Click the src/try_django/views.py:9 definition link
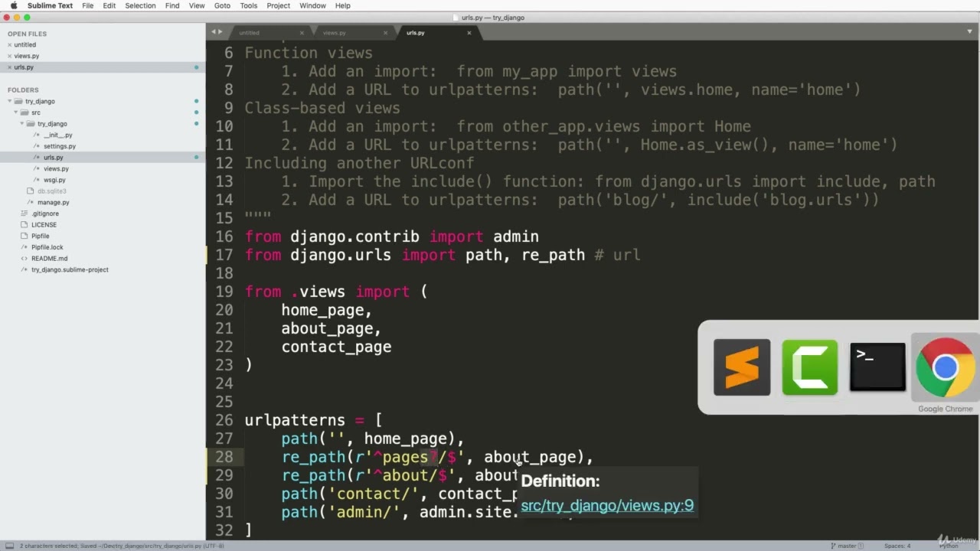Viewport: 980px width, 551px height. (607, 505)
